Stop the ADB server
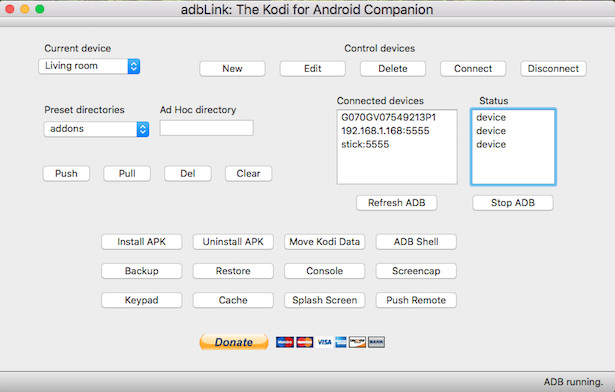Image resolution: width=615 pixels, height=392 pixels. 513,203
